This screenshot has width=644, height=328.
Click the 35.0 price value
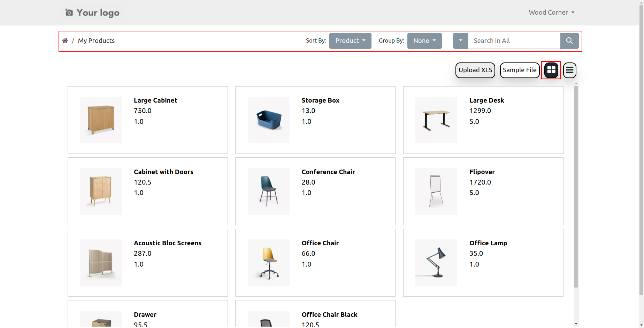tap(476, 254)
